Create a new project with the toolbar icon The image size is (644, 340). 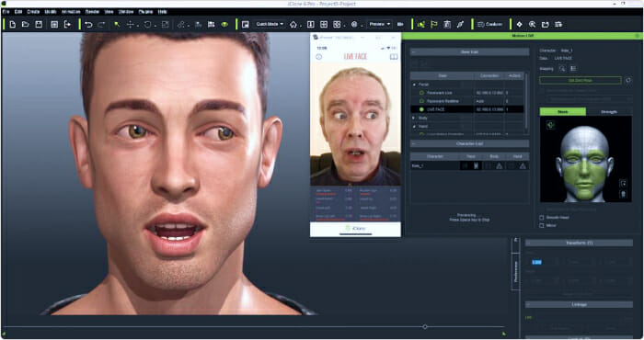[12, 25]
